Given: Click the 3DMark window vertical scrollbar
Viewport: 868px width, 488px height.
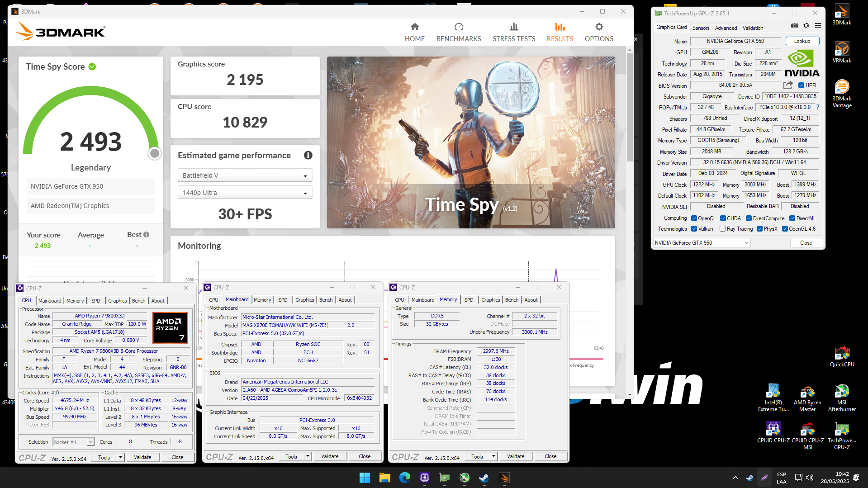Looking at the screenshot, I should (x=630, y=108).
